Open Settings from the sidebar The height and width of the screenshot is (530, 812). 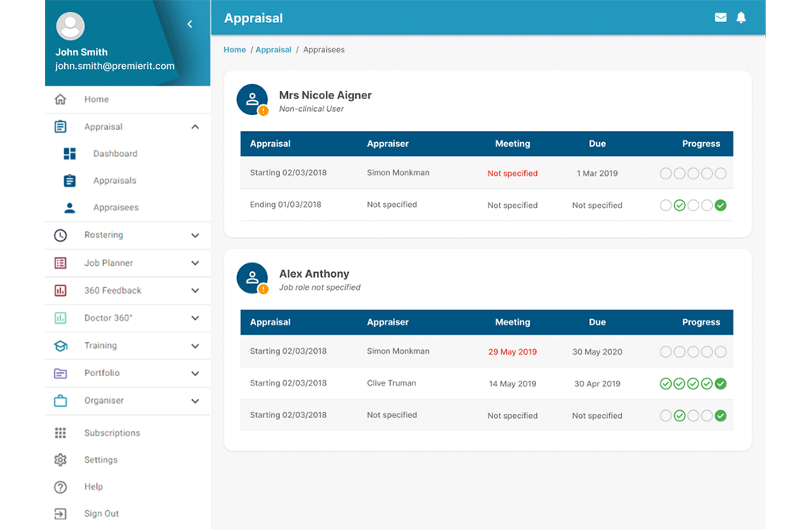point(101,459)
